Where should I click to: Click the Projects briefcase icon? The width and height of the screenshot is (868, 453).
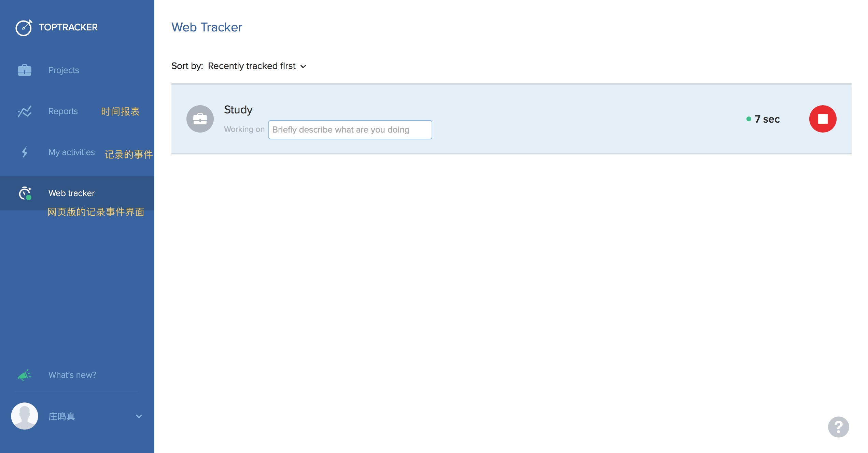pos(25,70)
